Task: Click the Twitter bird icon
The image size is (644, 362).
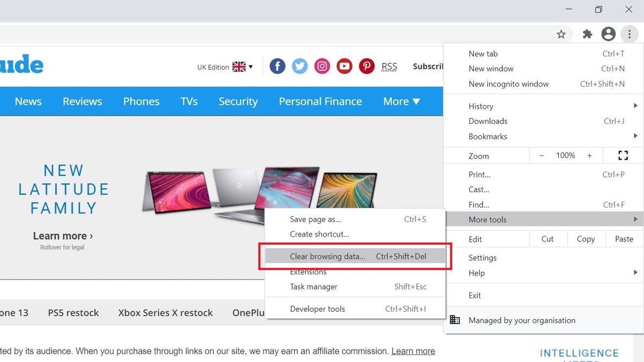Action: click(299, 66)
